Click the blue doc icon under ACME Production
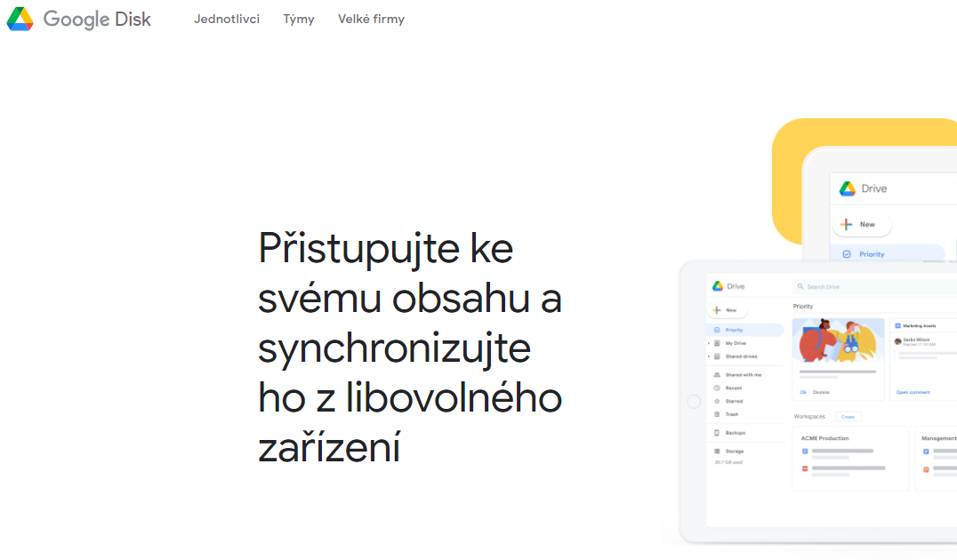 (x=805, y=452)
